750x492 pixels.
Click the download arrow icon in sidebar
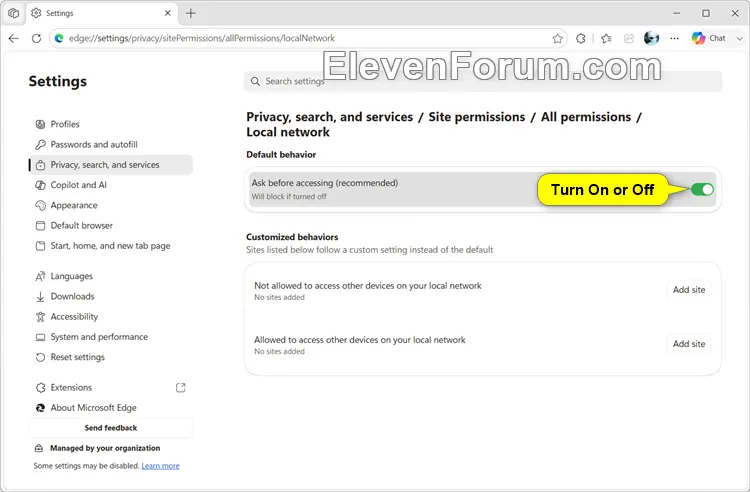[x=40, y=296]
